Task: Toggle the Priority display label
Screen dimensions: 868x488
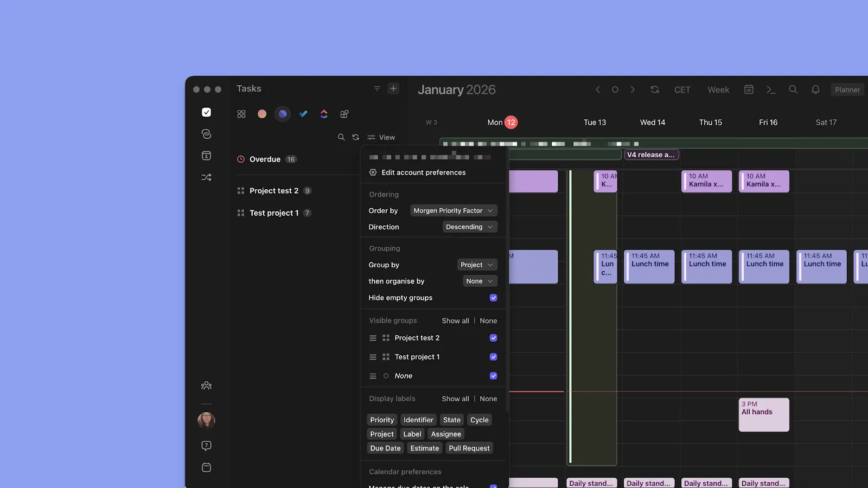Action: [382, 420]
